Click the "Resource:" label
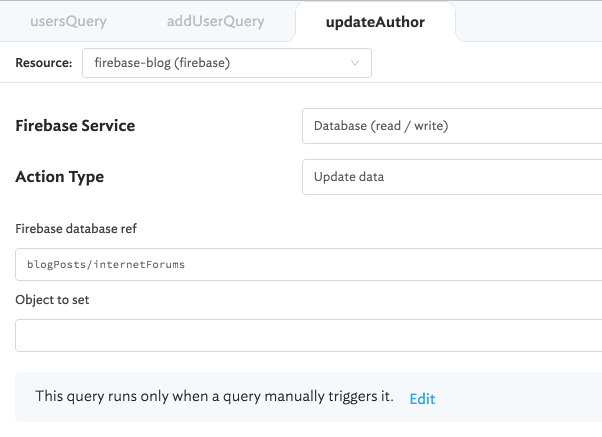The width and height of the screenshot is (602, 437). [44, 63]
